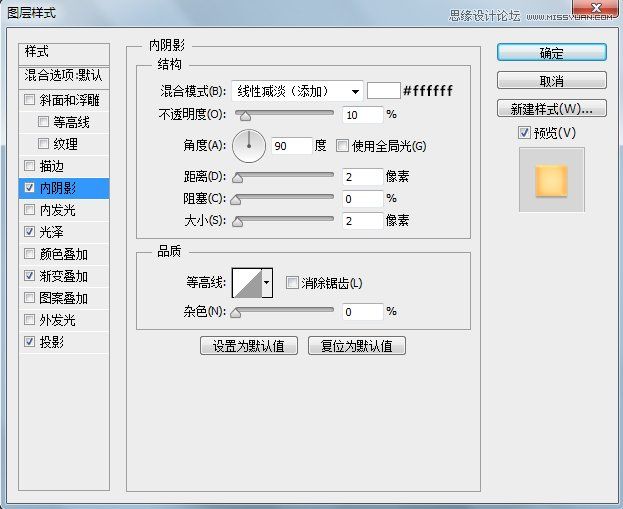The height and width of the screenshot is (509, 623).
Task: Focus the 不透明度 value field
Action: [x=362, y=115]
